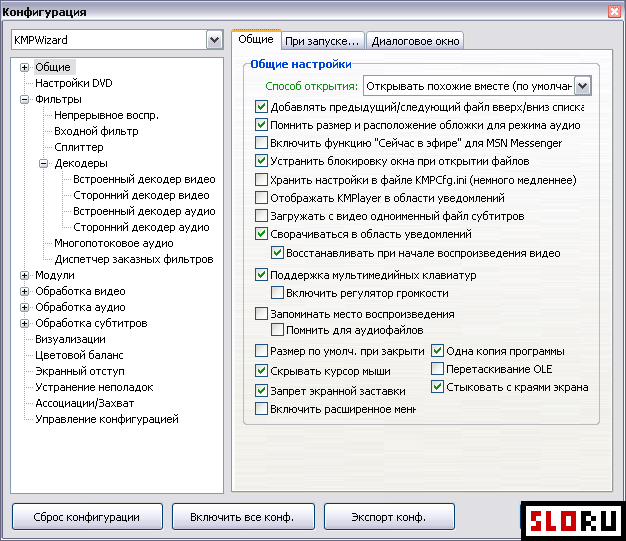
Task: Uncheck Одна копия программы checkbox
Action: click(437, 351)
